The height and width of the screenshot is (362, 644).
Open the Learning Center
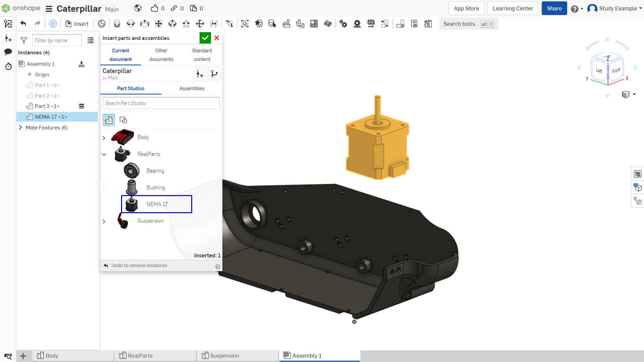513,8
